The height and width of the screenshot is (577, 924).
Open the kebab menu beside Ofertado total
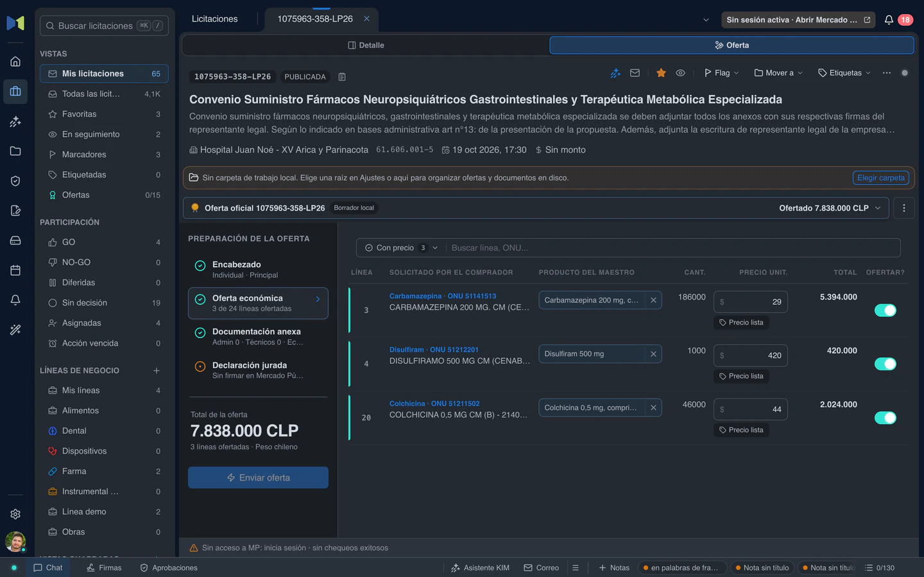[x=903, y=208]
